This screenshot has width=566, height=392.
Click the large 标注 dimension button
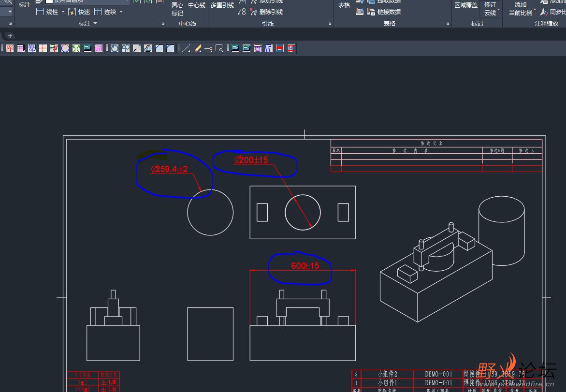pos(25,5)
